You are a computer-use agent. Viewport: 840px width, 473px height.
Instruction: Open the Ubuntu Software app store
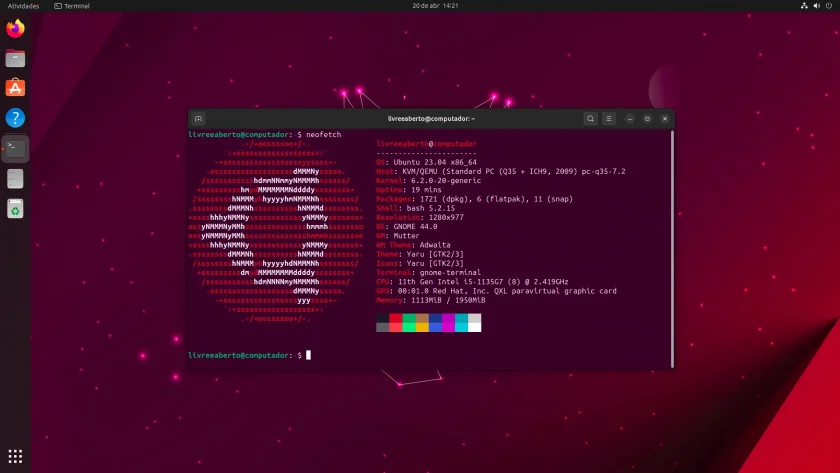point(15,88)
